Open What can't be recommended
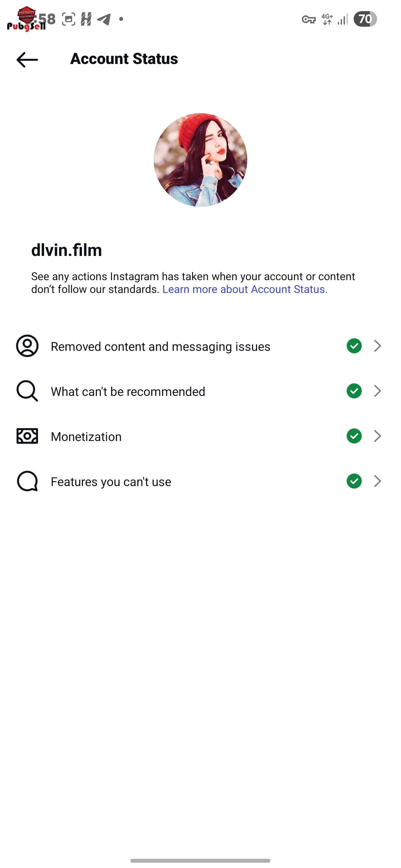This screenshot has width=401, height=868. coord(128,391)
